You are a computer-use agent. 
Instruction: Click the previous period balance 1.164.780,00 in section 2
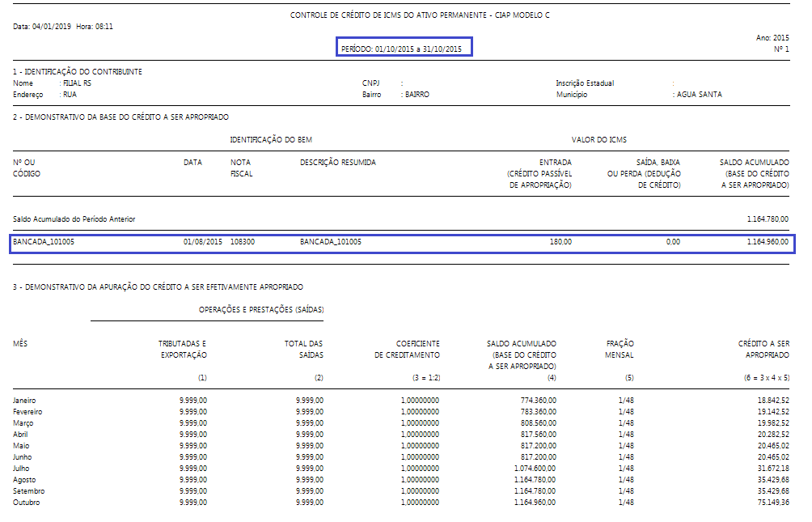point(768,219)
